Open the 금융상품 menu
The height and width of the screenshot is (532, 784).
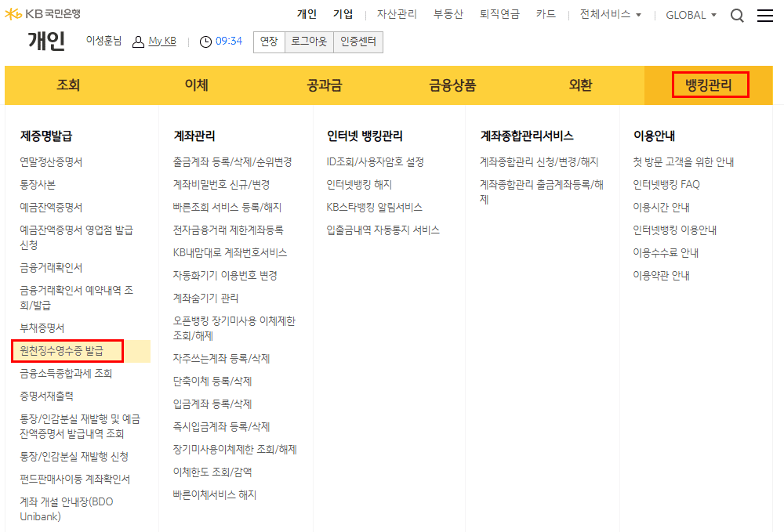click(452, 85)
